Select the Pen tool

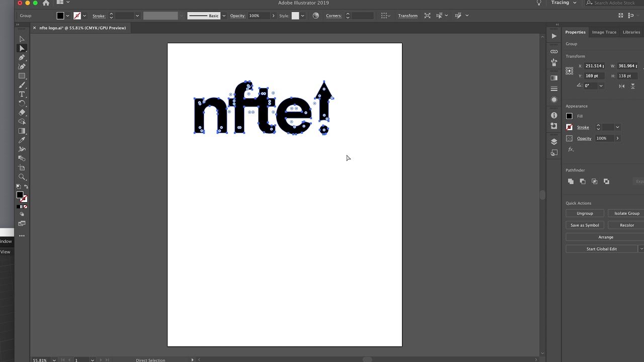pyautogui.click(x=22, y=57)
